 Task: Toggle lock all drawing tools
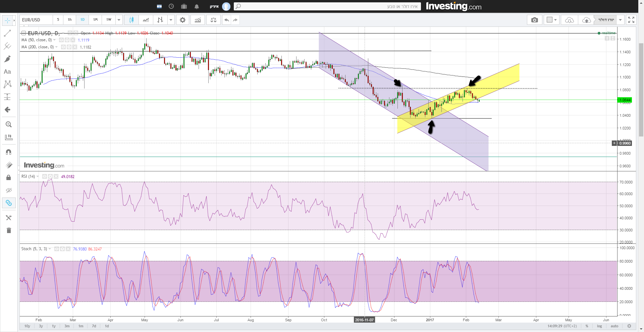[8, 177]
